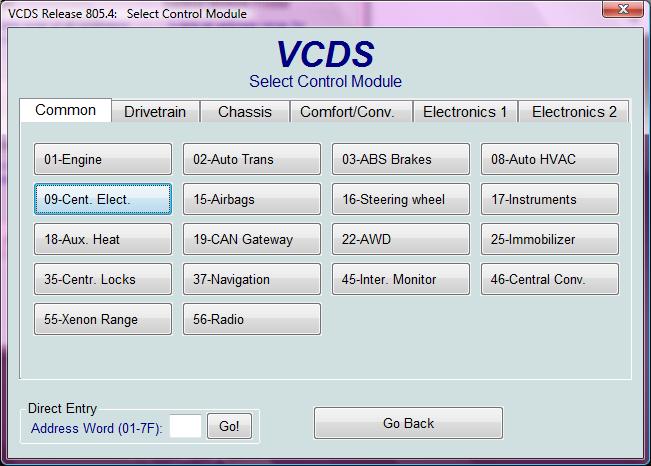651x466 pixels.
Task: Choose the 08-Auto HVAC module
Action: pos(550,159)
